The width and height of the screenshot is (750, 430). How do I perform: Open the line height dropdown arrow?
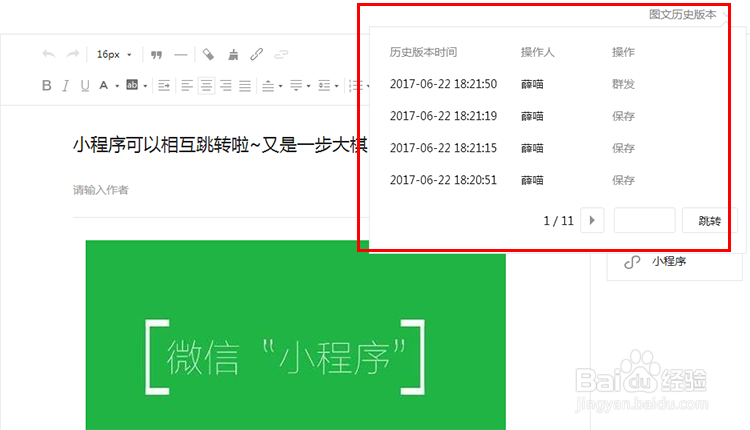(337, 86)
